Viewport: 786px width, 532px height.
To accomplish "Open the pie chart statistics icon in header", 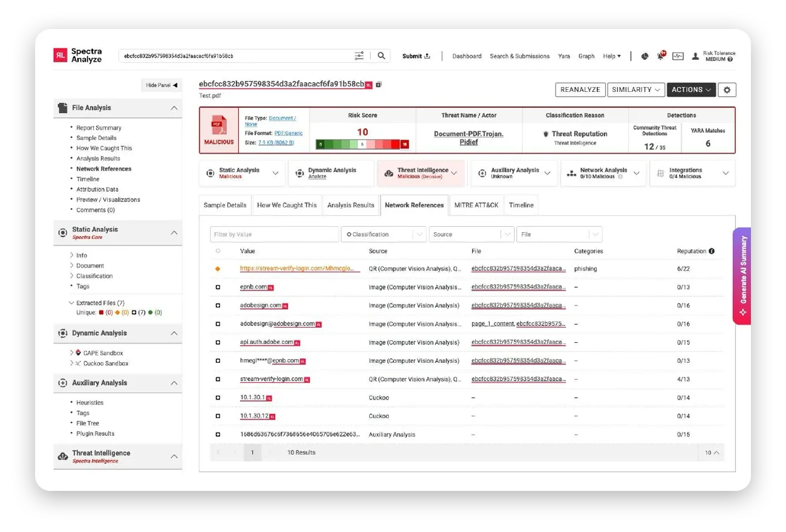I will [643, 55].
